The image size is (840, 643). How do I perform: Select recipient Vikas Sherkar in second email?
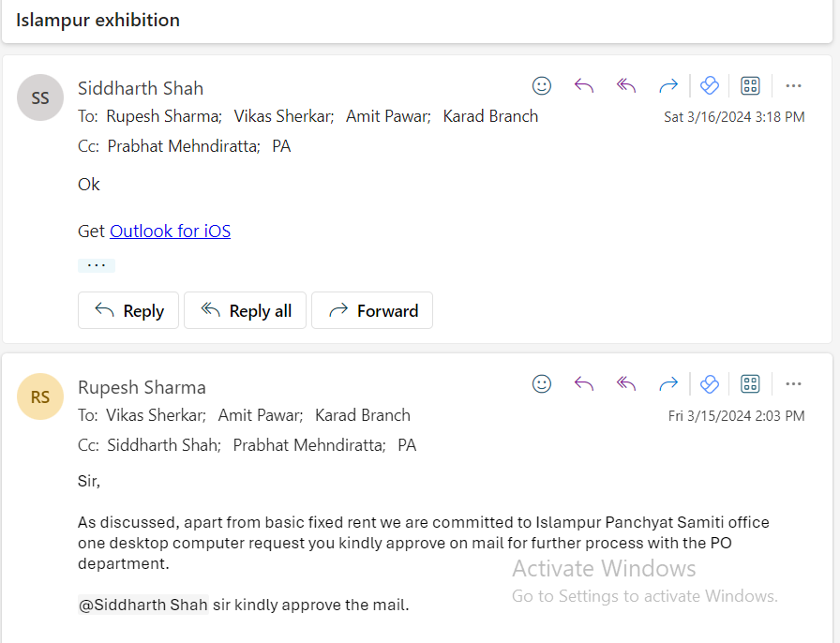tap(156, 415)
